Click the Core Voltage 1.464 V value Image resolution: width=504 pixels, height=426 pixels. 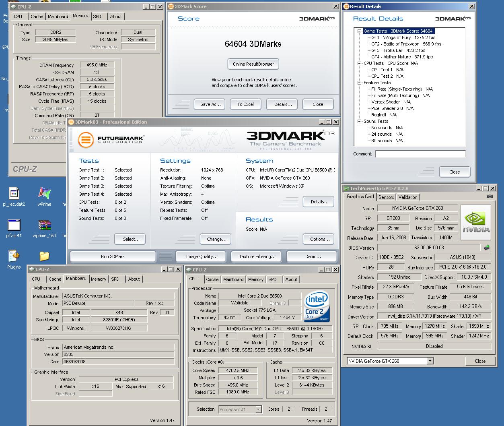[287, 317]
